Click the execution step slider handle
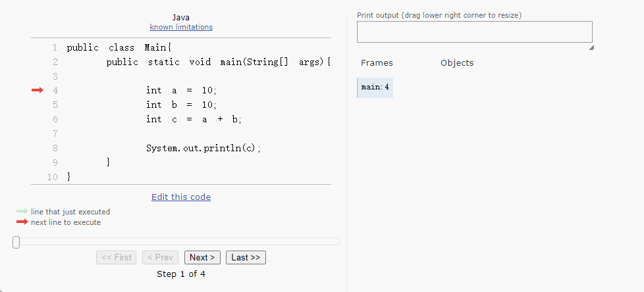 tap(16, 242)
